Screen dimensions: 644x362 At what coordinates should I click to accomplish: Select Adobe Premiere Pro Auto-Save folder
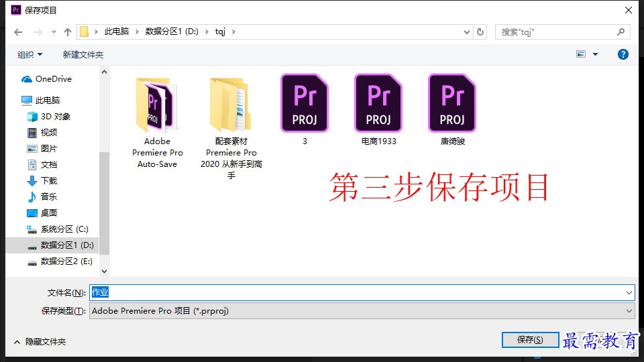point(157,123)
